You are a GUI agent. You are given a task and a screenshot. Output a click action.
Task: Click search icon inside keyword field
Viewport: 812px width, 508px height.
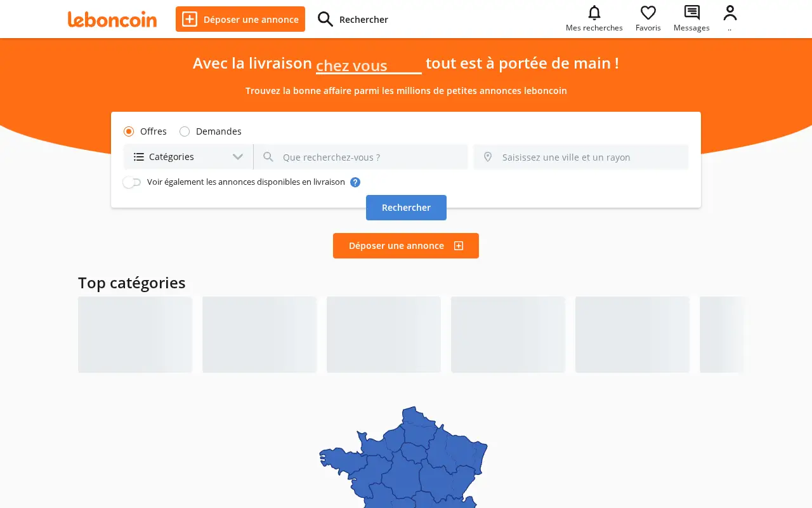[x=268, y=157]
